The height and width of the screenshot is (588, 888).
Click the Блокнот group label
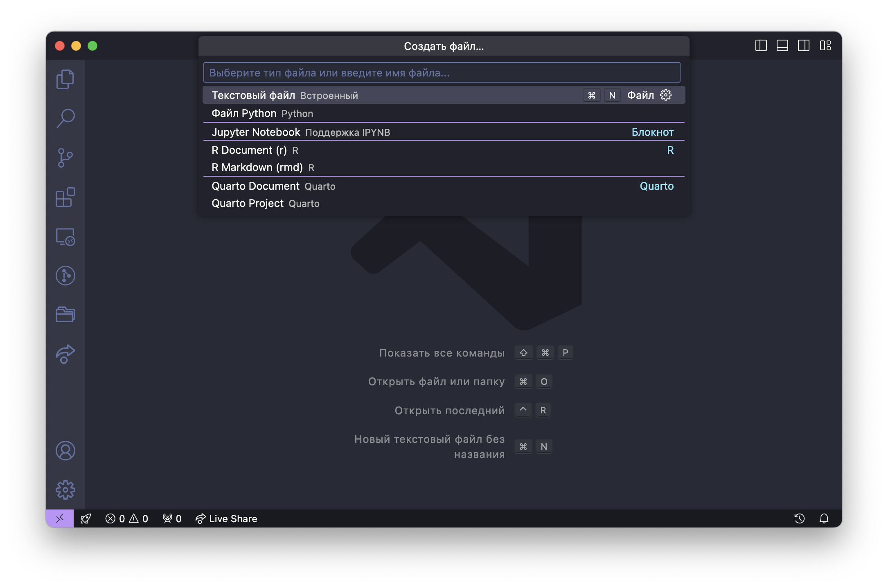coord(652,132)
